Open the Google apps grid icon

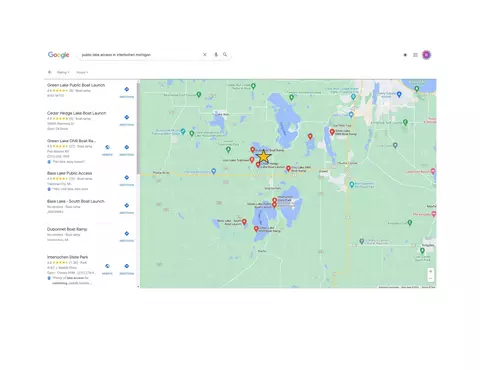pos(415,55)
